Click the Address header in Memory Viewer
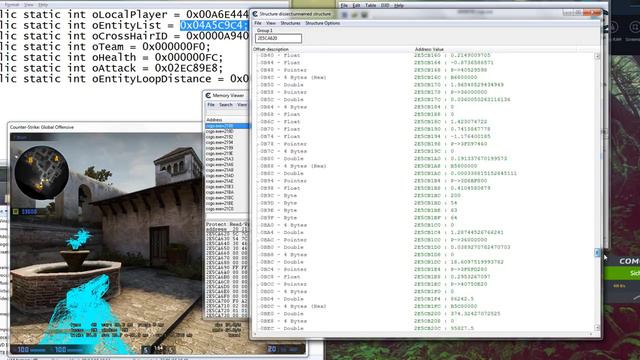Viewport: 640px width, 360px height. point(214,120)
